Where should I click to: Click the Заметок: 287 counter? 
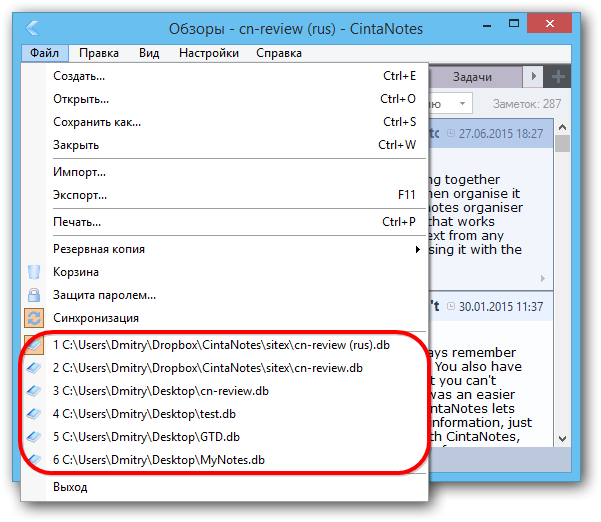coord(527,103)
